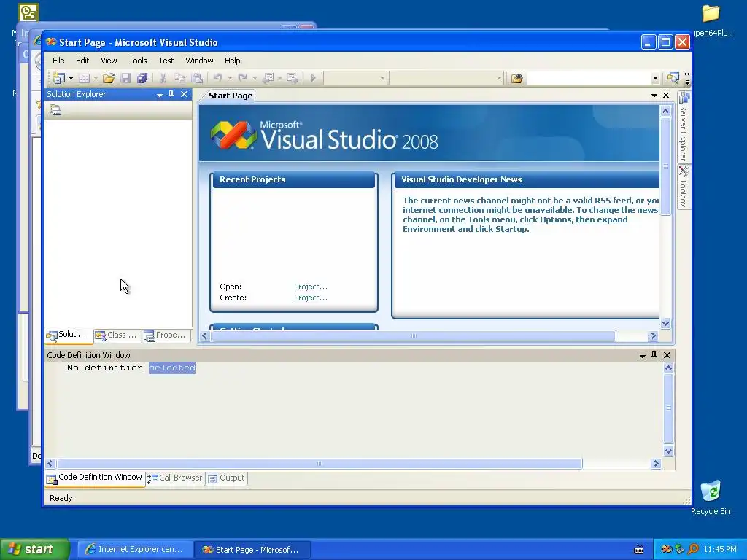
Task: Open Code Definition Window position dropdown
Action: click(x=643, y=356)
